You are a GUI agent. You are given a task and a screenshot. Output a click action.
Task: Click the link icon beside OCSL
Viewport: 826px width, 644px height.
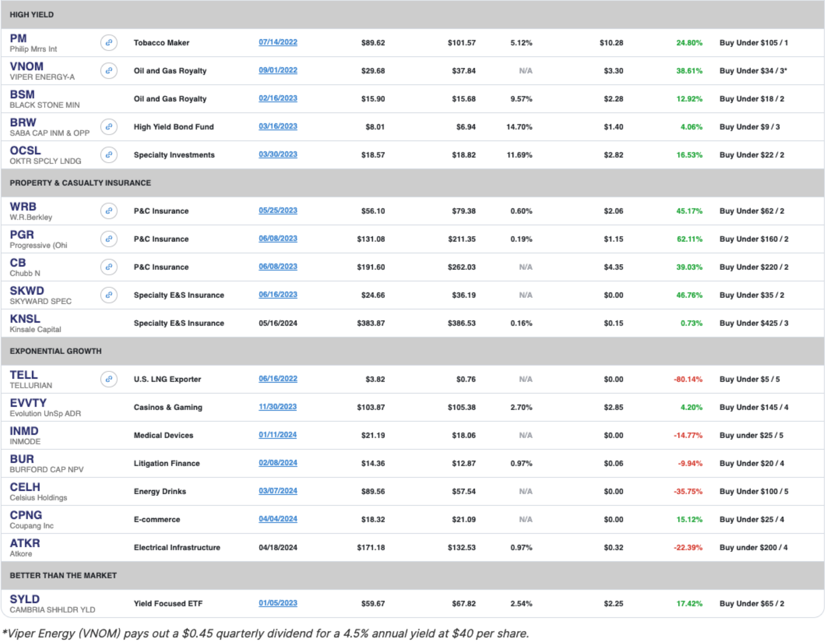click(109, 155)
